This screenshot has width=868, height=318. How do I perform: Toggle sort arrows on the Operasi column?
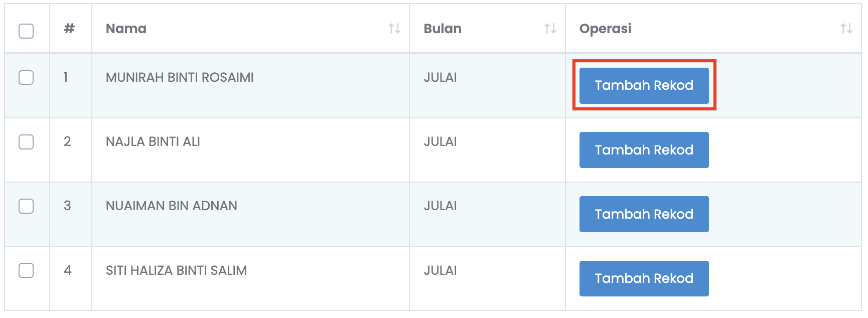tap(846, 29)
